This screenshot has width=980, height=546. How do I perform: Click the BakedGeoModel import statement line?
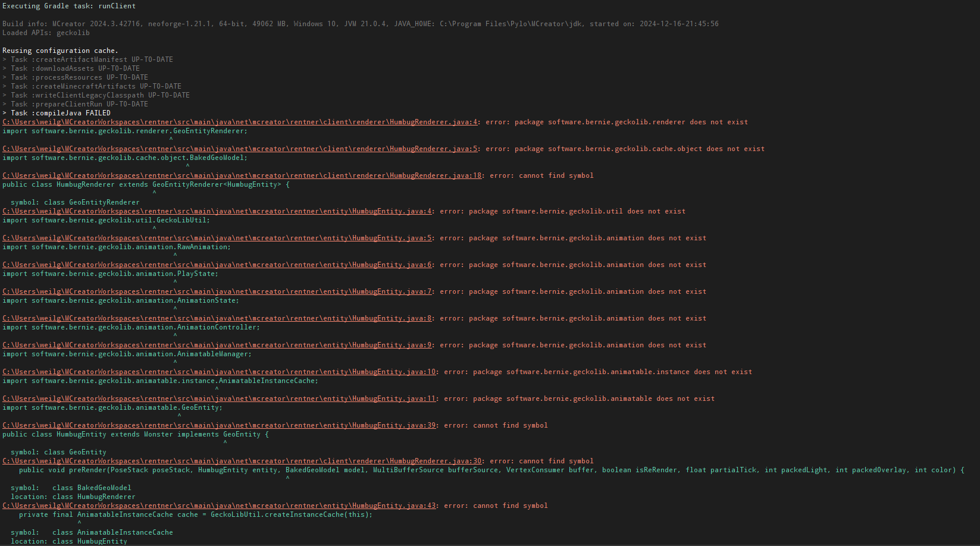click(125, 158)
